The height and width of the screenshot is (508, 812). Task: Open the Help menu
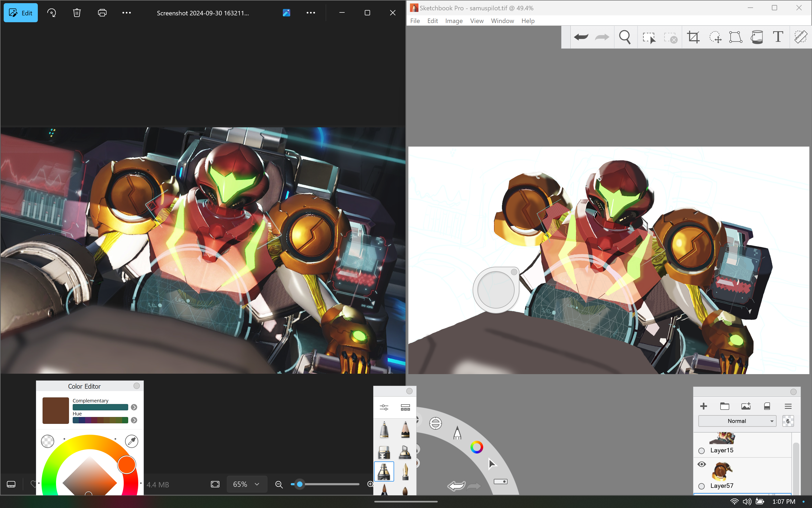[528, 21]
